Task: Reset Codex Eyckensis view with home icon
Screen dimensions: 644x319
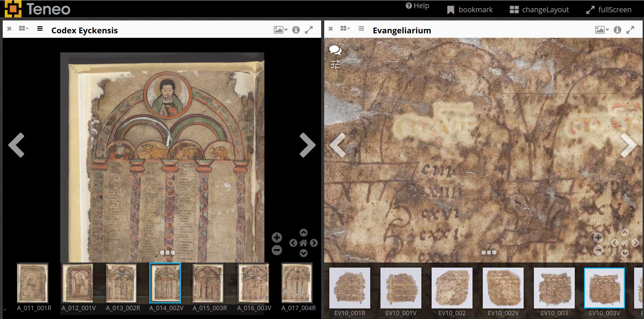Action: point(303,243)
